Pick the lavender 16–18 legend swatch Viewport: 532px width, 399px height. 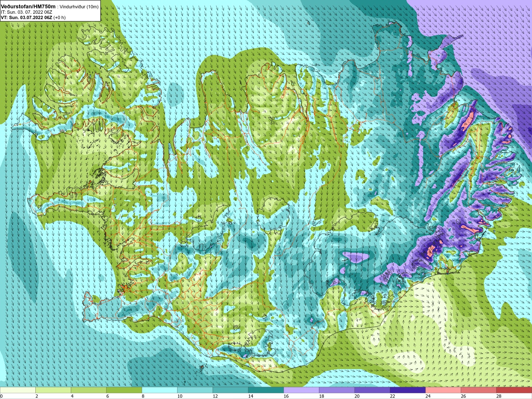(301, 390)
